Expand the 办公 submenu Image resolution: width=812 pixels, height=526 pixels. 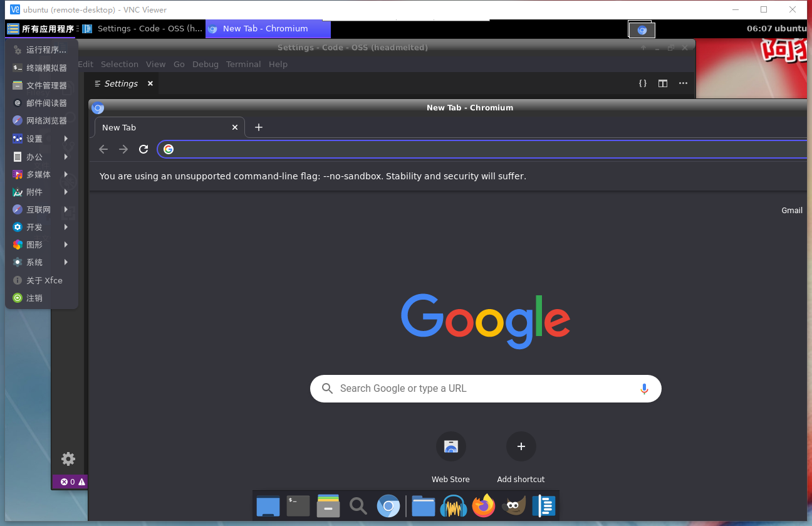click(41, 157)
